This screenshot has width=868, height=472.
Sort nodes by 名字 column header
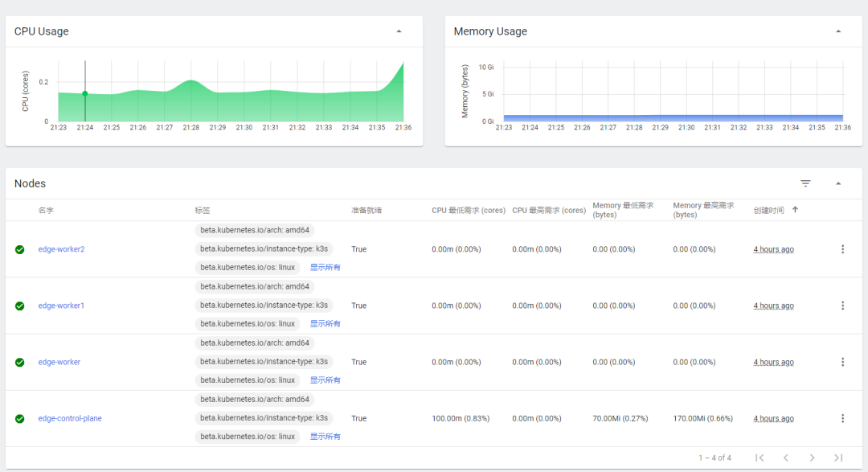[46, 211]
